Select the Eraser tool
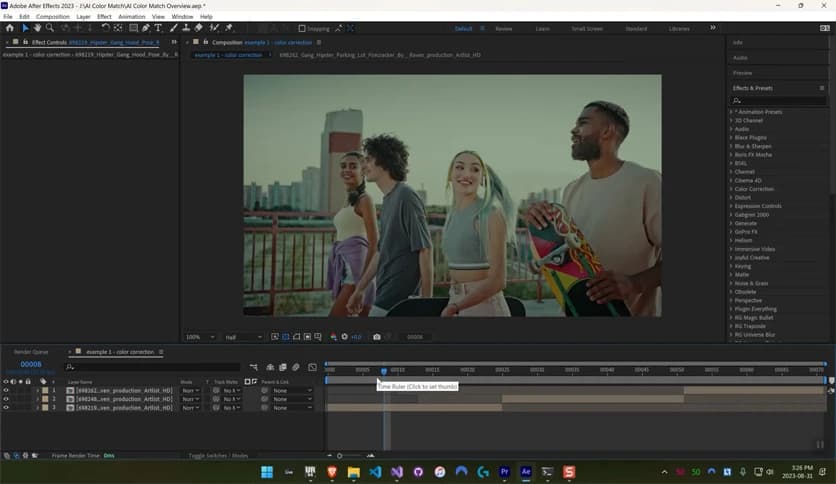Image resolution: width=836 pixels, height=484 pixels. [x=198, y=28]
